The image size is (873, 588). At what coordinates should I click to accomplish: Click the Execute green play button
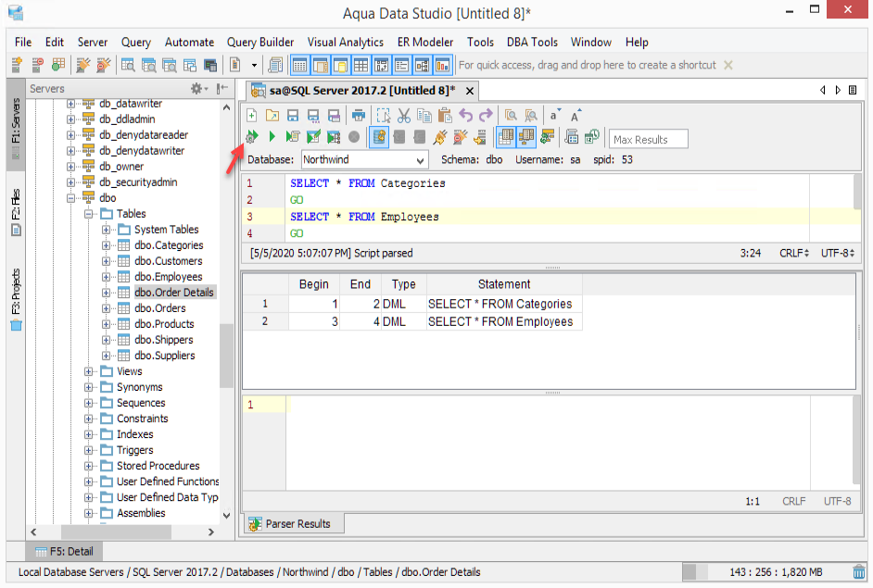click(272, 137)
